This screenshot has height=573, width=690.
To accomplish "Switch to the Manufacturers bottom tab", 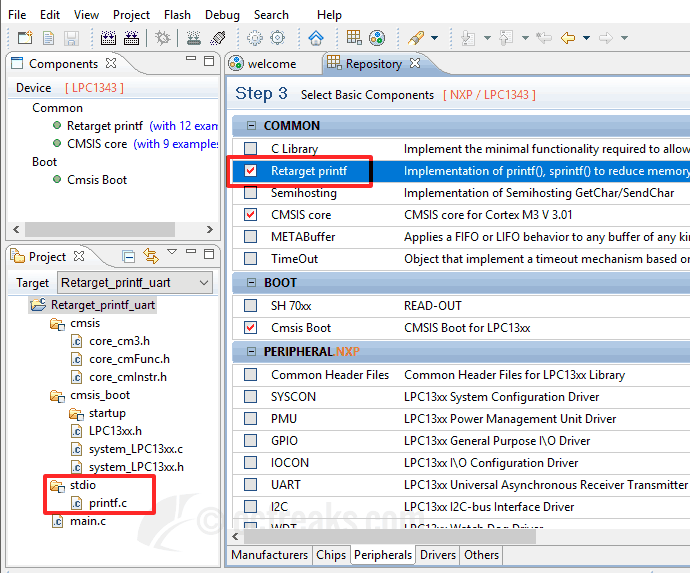I will click(x=269, y=555).
